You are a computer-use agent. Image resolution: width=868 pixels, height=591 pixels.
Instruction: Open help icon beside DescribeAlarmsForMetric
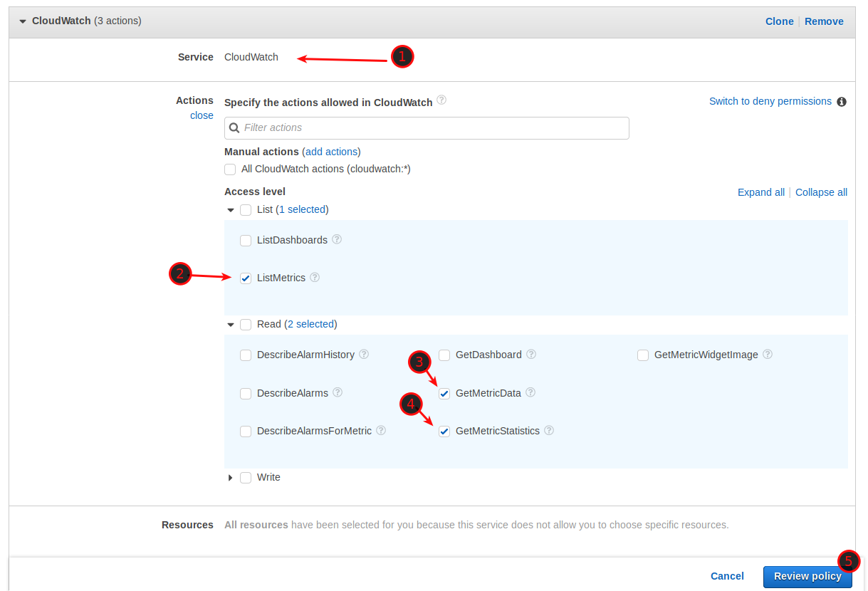[381, 430]
